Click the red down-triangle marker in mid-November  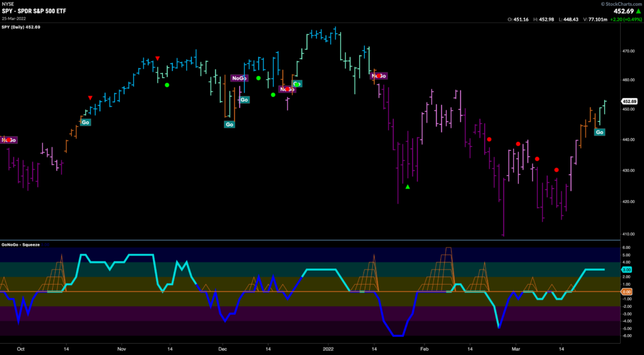(x=157, y=58)
